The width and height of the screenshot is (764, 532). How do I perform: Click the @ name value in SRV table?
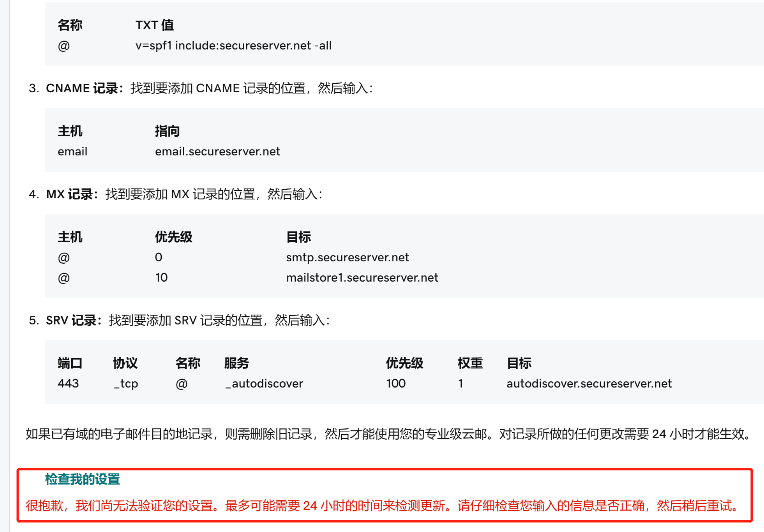click(x=182, y=384)
